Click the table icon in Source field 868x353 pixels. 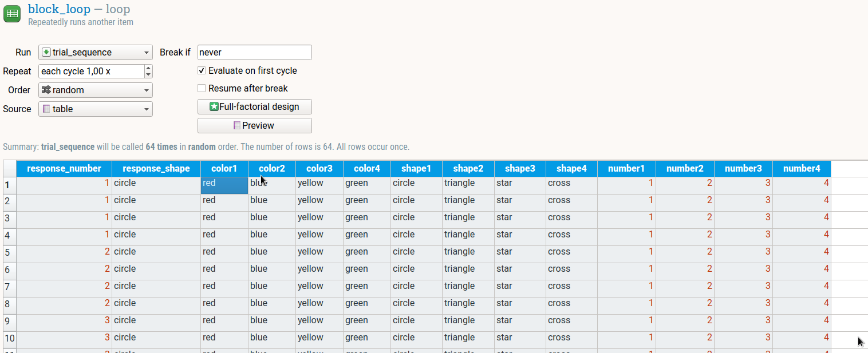coord(46,109)
